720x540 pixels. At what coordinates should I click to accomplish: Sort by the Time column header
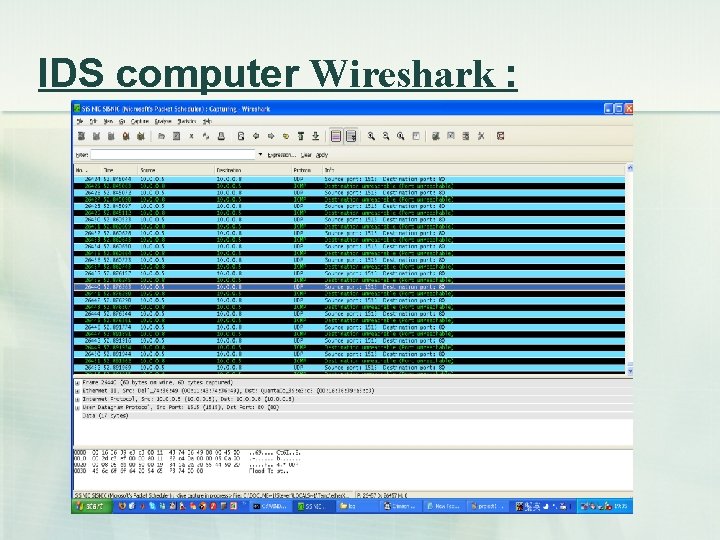[120, 170]
